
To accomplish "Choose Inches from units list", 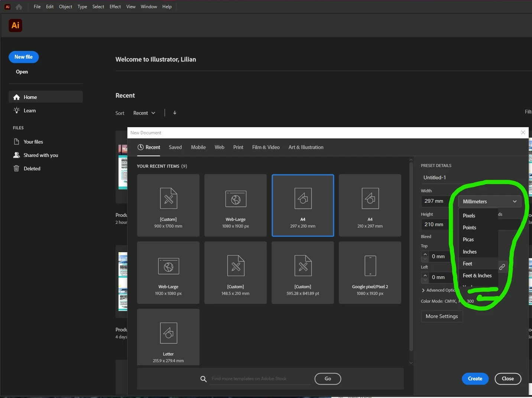I will pos(479,252).
